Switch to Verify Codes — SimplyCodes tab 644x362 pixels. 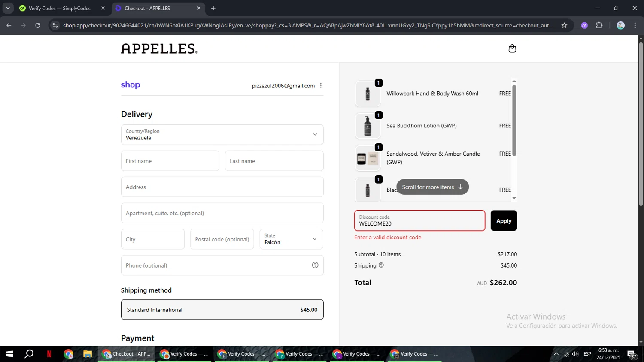point(60,8)
